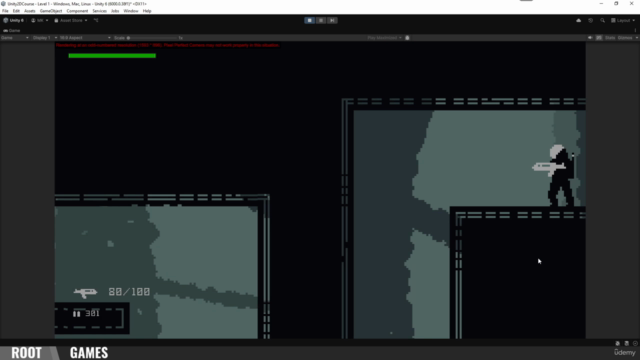Open the Services menu

(x=100, y=11)
